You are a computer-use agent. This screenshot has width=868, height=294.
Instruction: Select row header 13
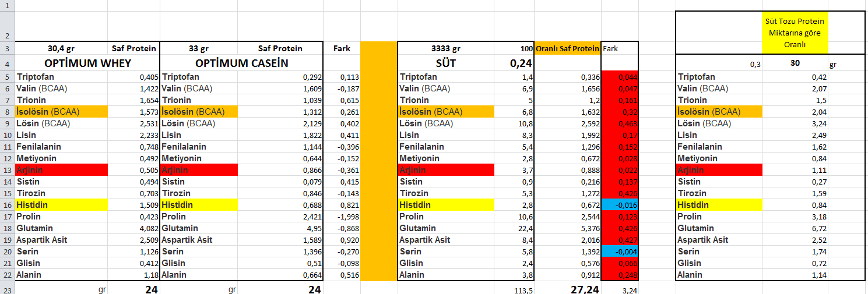[x=7, y=170]
